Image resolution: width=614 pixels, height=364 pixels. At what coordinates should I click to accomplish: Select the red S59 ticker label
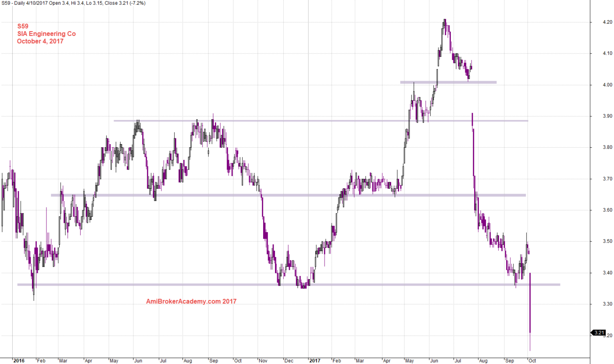click(x=23, y=26)
